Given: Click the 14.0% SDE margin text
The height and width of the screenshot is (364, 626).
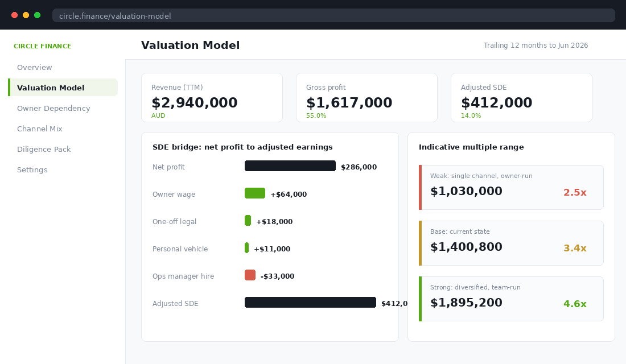Looking at the screenshot, I should pyautogui.click(x=471, y=115).
